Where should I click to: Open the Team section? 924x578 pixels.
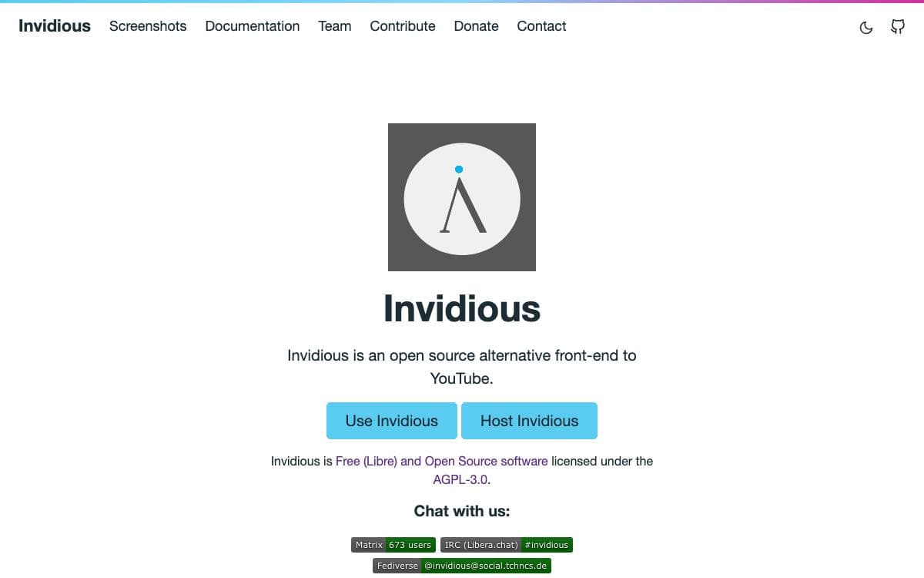335,26
